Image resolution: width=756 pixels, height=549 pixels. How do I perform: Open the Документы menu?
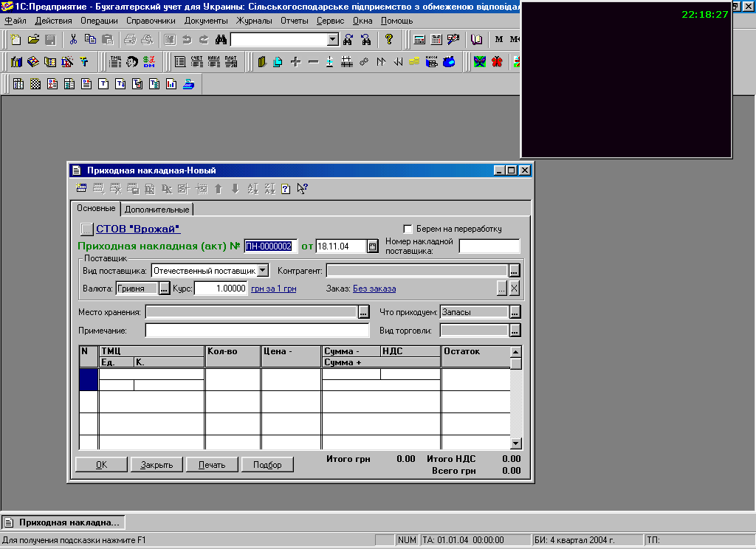coord(206,21)
